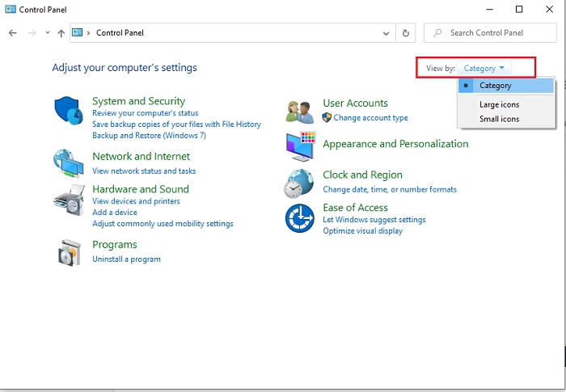Open System and Security heading
Screen dimensions: 566x392
(x=138, y=101)
